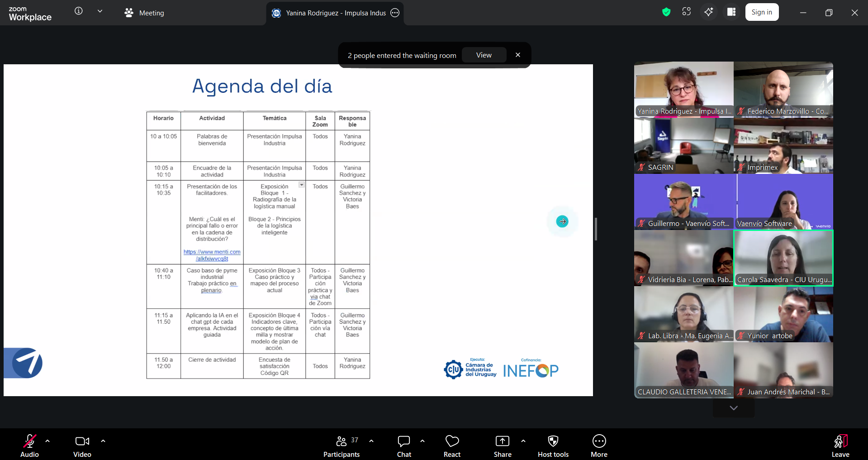
Task: Select the Meeting tab
Action: click(145, 13)
